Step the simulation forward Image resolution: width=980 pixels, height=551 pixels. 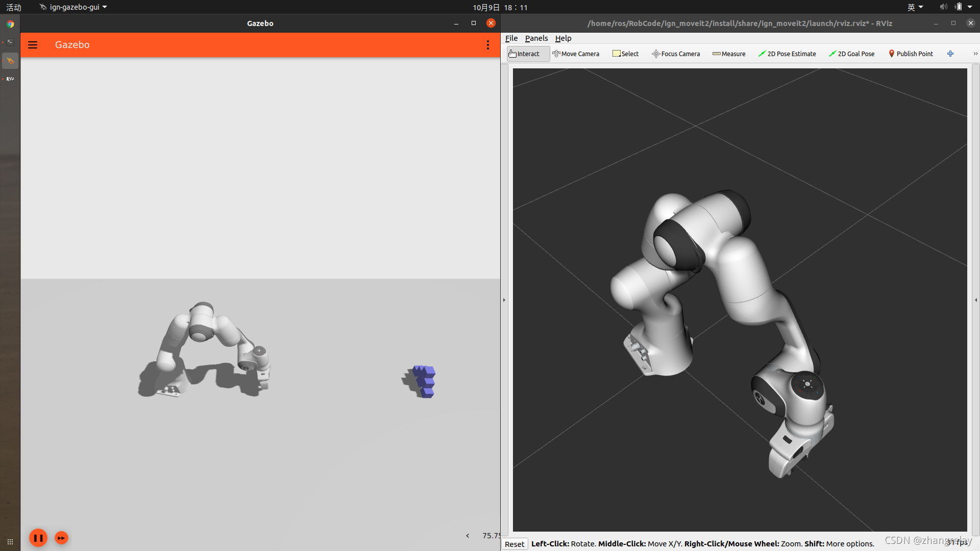click(61, 538)
